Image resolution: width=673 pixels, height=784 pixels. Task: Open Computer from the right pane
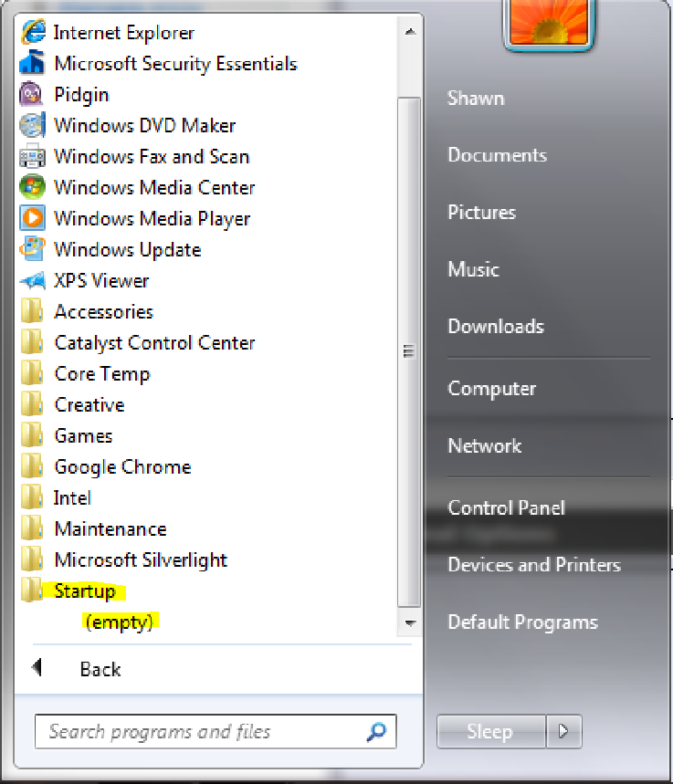491,389
